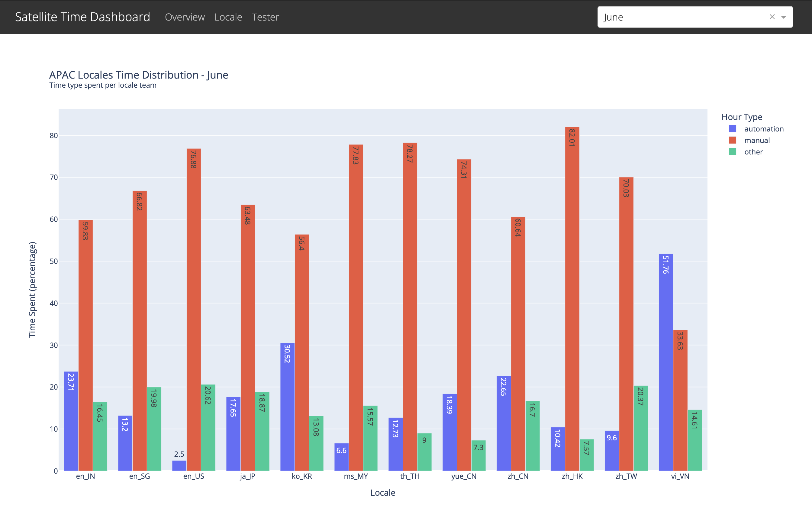
Task: Click the zh_CN other bar 16.7
Action: click(533, 436)
